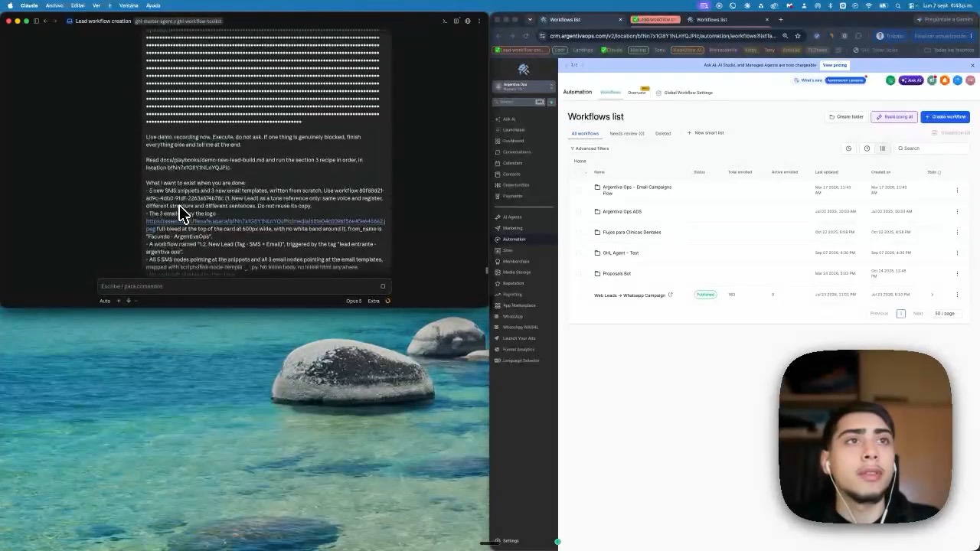Image resolution: width=980 pixels, height=551 pixels.
Task: Open Web Leads campaign external link icon
Action: coord(671,295)
